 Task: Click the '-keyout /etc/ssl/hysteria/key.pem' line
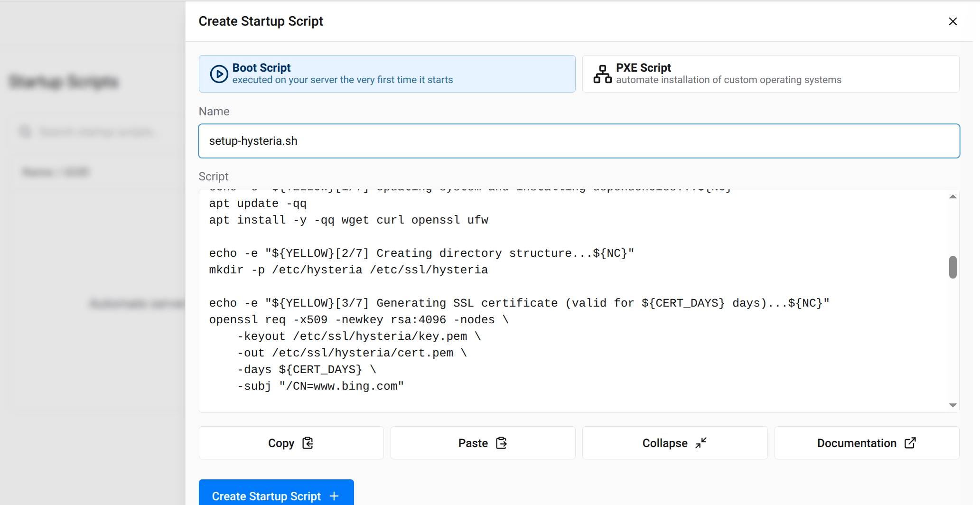click(359, 337)
